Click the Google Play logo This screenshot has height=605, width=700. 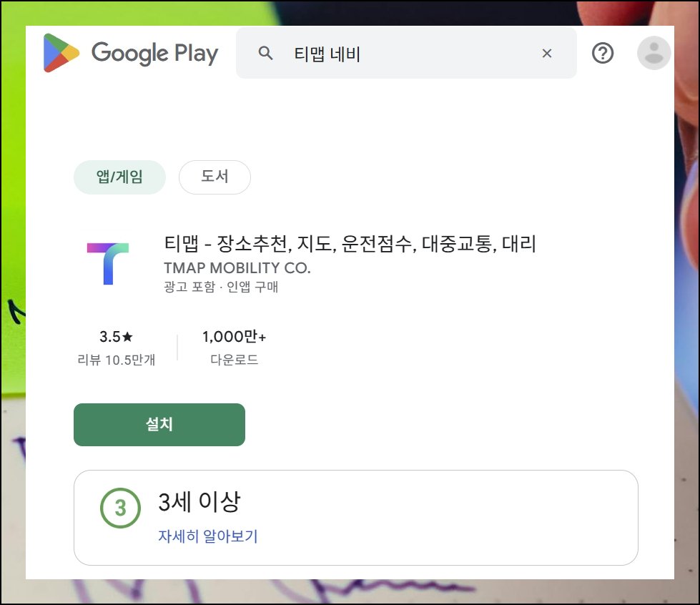[131, 53]
